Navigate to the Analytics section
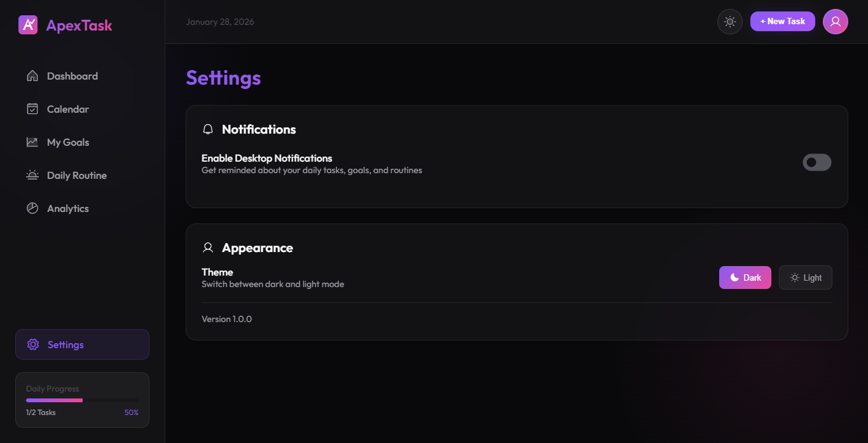Screen dimensions: 868x443 coord(67,207)
